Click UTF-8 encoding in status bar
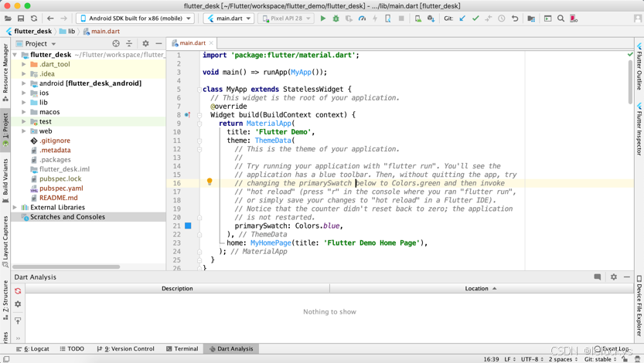 click(x=532, y=359)
